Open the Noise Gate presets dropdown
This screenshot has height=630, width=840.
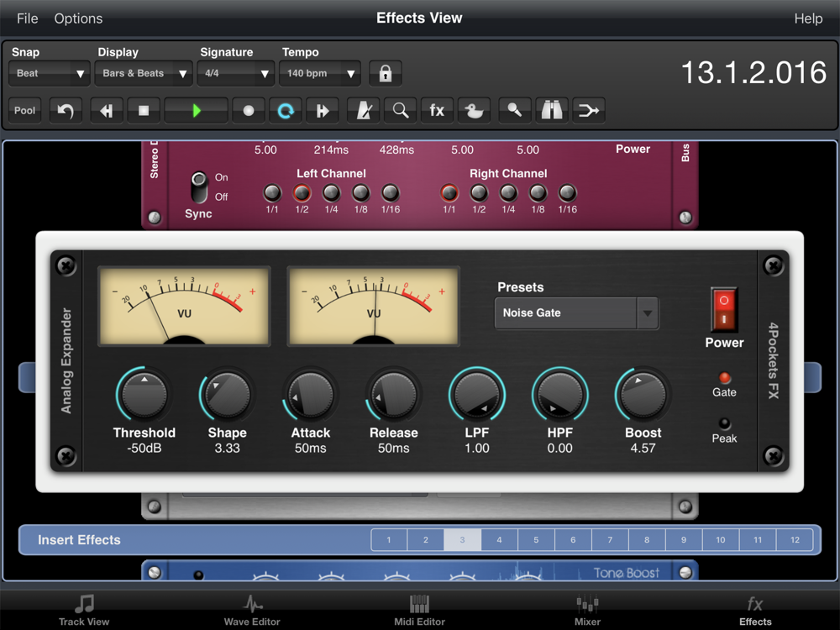click(x=576, y=312)
